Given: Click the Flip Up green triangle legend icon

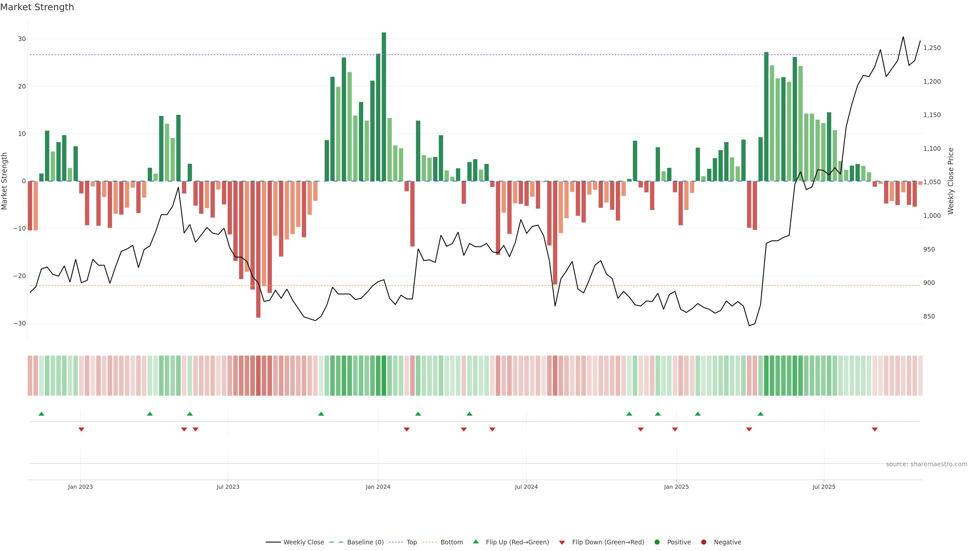Looking at the screenshot, I should click(475, 542).
